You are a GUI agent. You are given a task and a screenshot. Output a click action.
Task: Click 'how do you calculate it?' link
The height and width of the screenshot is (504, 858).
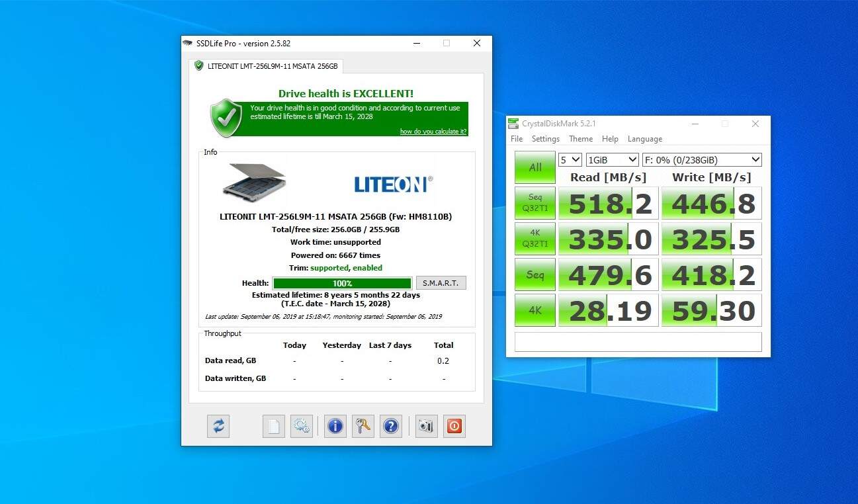[x=433, y=132]
